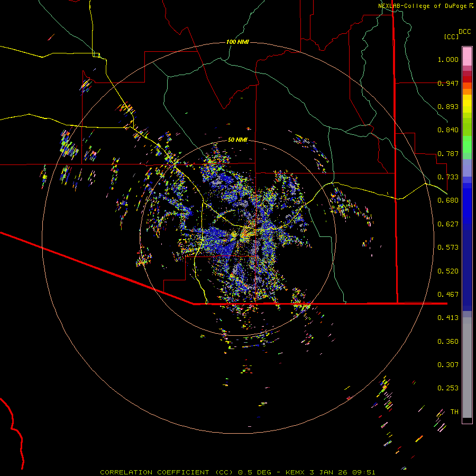Screen dimensions: 476x476
Task: Select the DCC product label
Action: 465,32
